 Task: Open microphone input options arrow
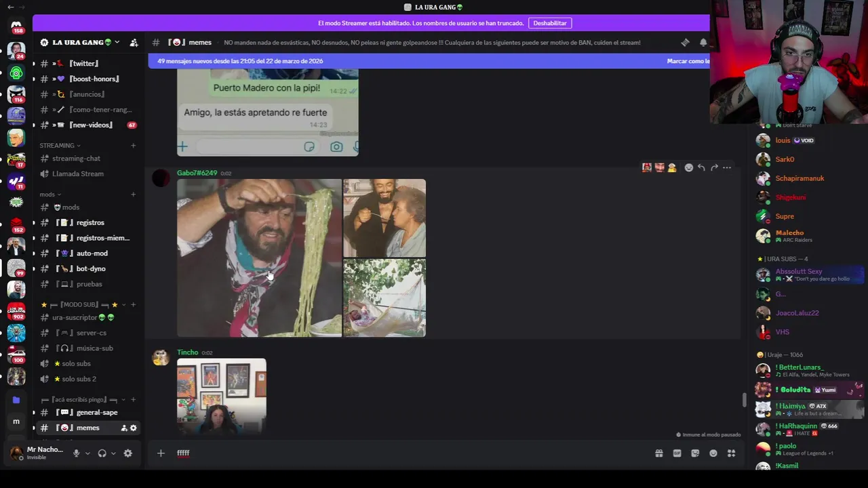[87, 453]
